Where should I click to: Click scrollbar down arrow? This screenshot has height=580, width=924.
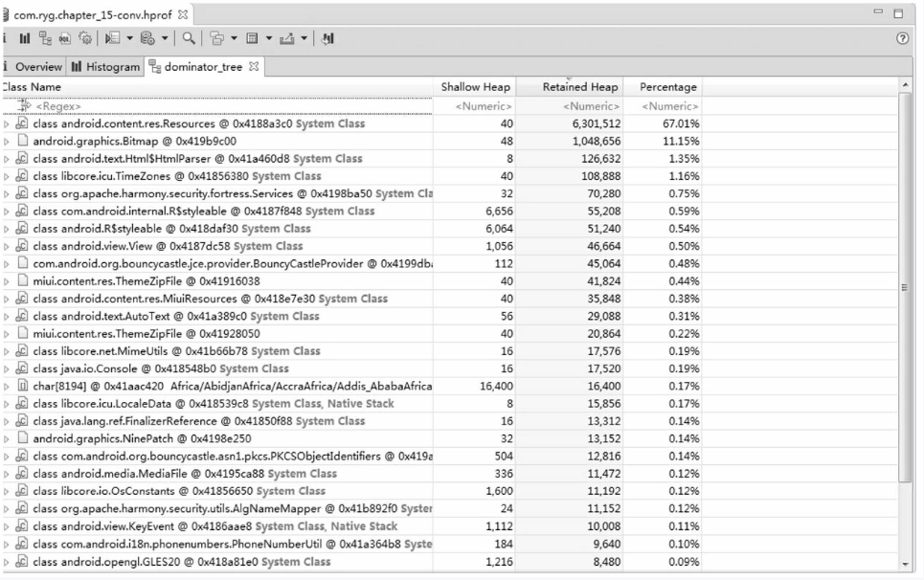point(905,565)
